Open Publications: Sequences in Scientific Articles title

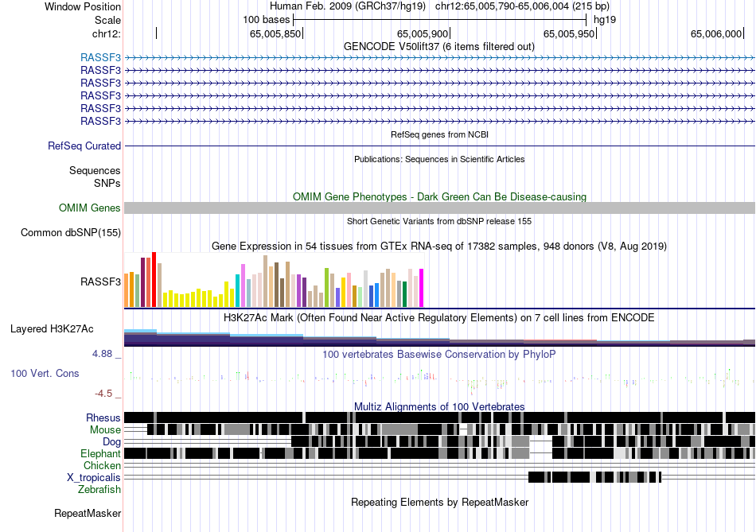(x=439, y=159)
